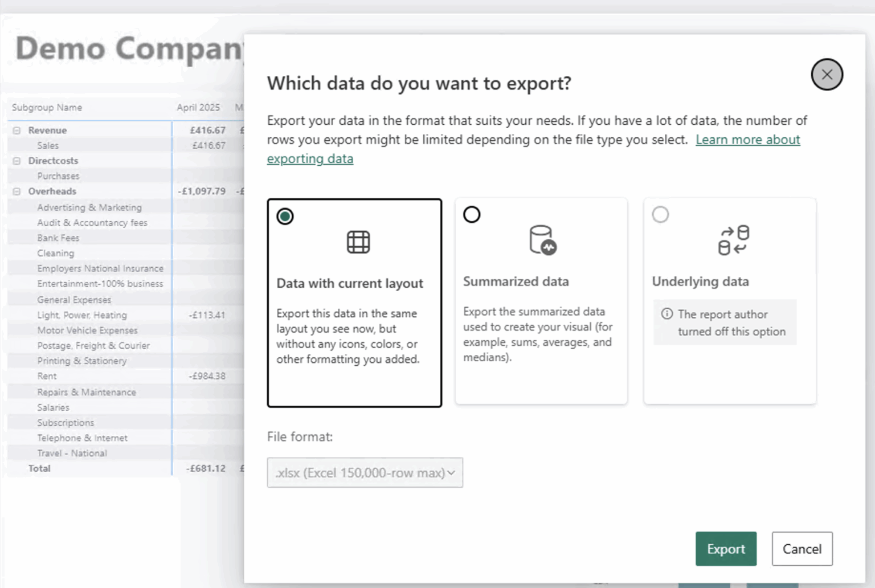Click the table grid icon above Data with current layout
The width and height of the screenshot is (875, 588).
tap(358, 241)
